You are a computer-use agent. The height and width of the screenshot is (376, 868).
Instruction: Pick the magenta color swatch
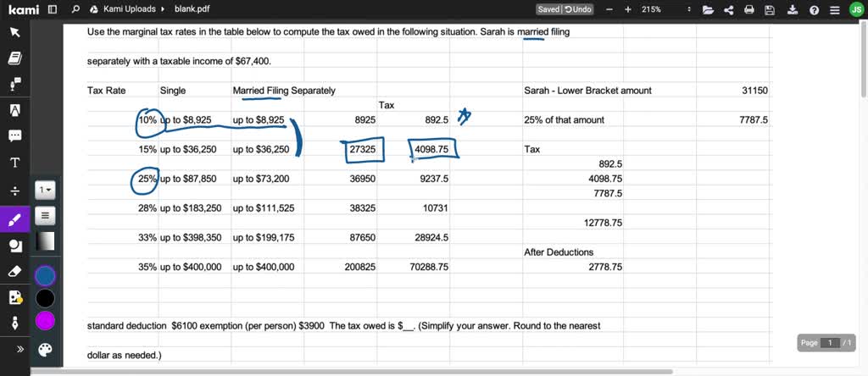point(45,321)
